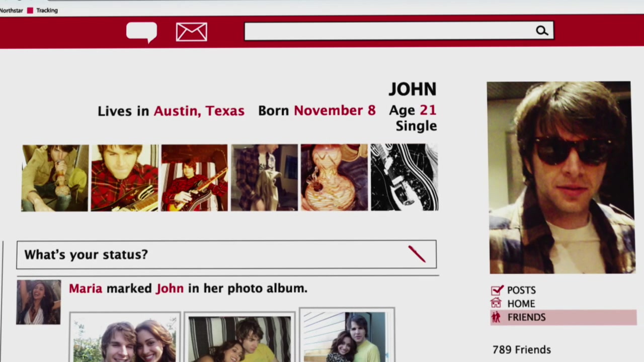Open John's large profile picture

pyautogui.click(x=559, y=177)
